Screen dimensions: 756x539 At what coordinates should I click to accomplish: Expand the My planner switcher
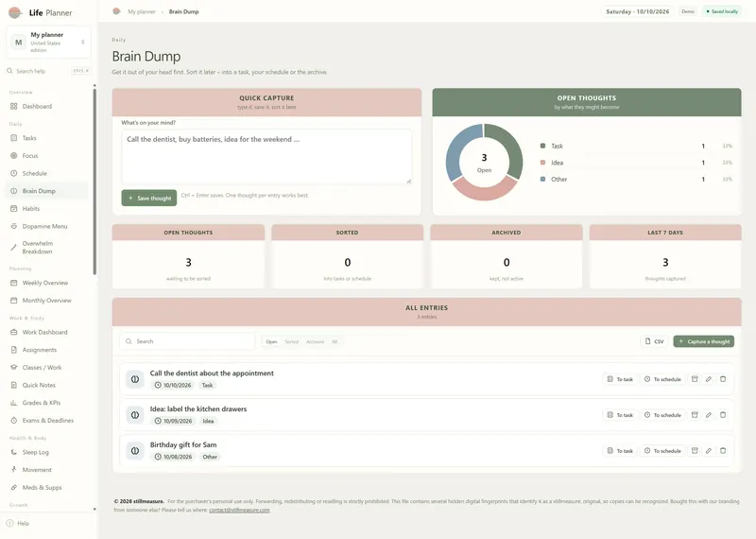click(49, 42)
